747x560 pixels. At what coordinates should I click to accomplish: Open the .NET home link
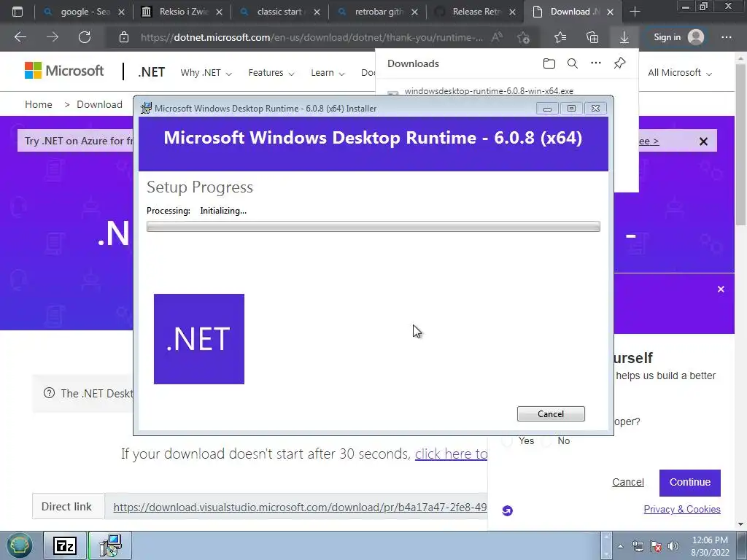pyautogui.click(x=152, y=72)
